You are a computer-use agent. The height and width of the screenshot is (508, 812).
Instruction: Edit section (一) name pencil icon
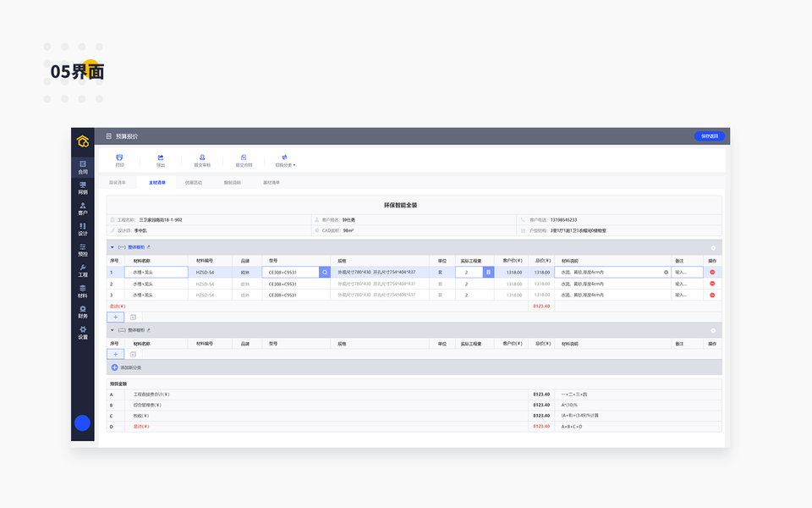click(x=149, y=247)
